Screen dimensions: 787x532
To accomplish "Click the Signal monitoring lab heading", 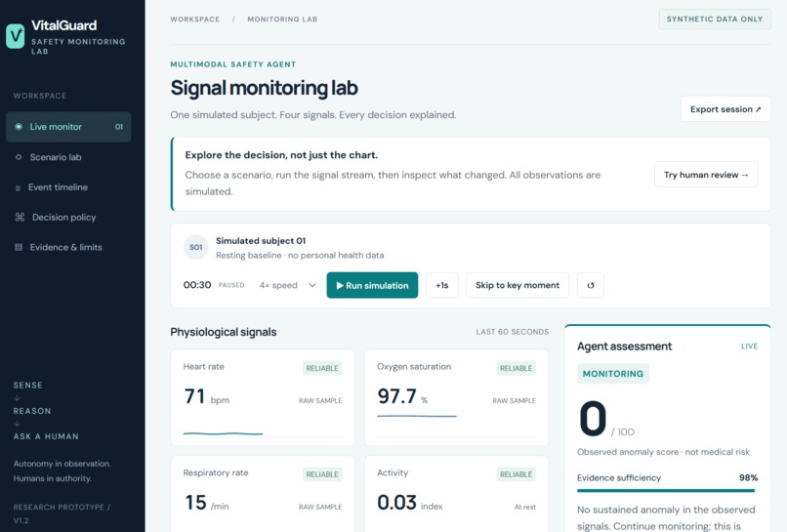I will (264, 88).
